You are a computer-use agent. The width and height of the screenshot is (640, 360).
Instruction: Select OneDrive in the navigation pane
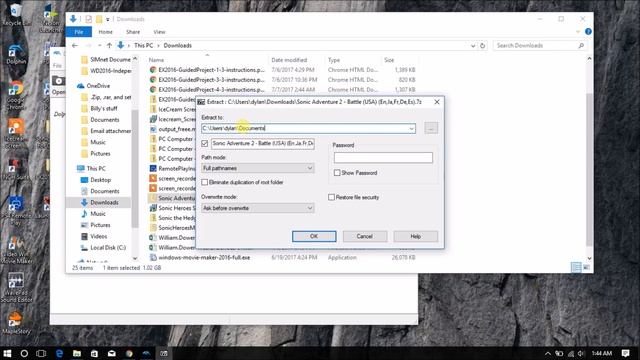(98, 86)
